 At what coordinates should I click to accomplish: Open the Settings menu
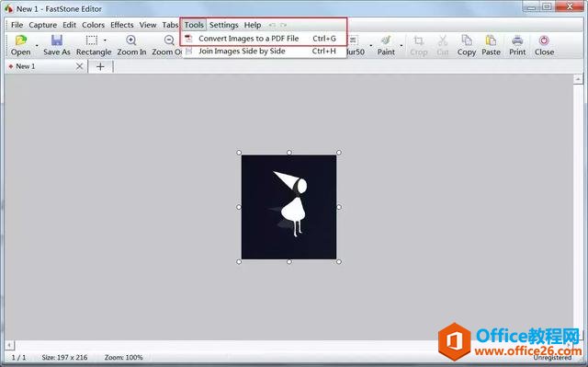point(224,25)
